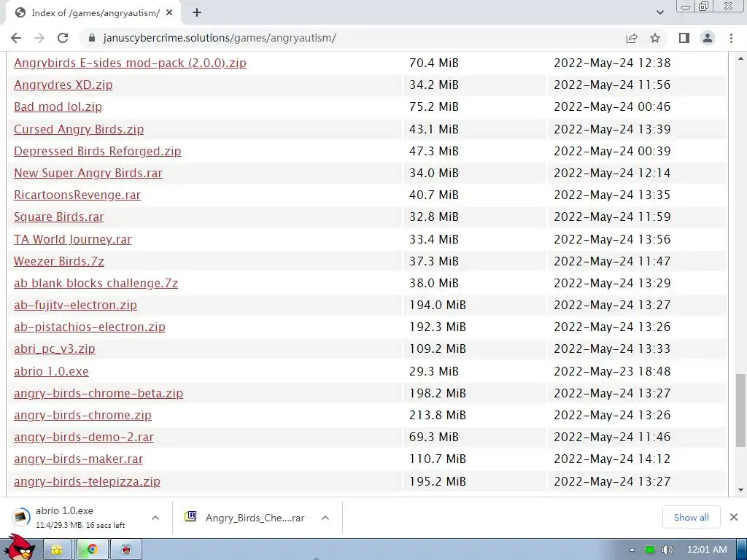Download ab-fujitv-electron.zip
The width and height of the screenshot is (747, 560).
75,305
